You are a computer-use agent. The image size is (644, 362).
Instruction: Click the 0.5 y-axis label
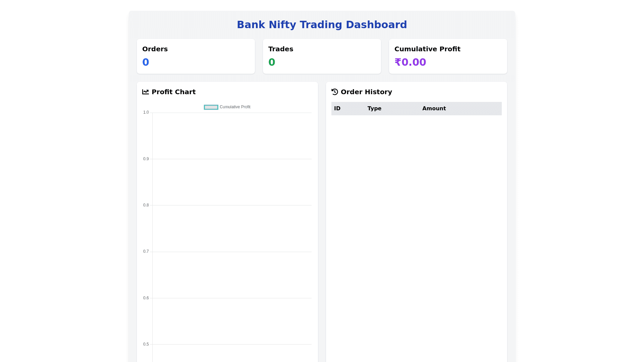[x=146, y=344]
